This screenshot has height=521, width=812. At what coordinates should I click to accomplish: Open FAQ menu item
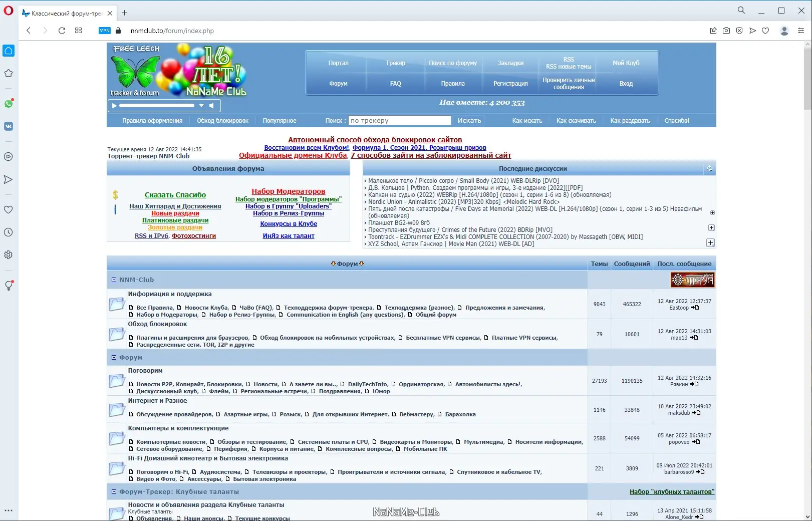pyautogui.click(x=396, y=84)
